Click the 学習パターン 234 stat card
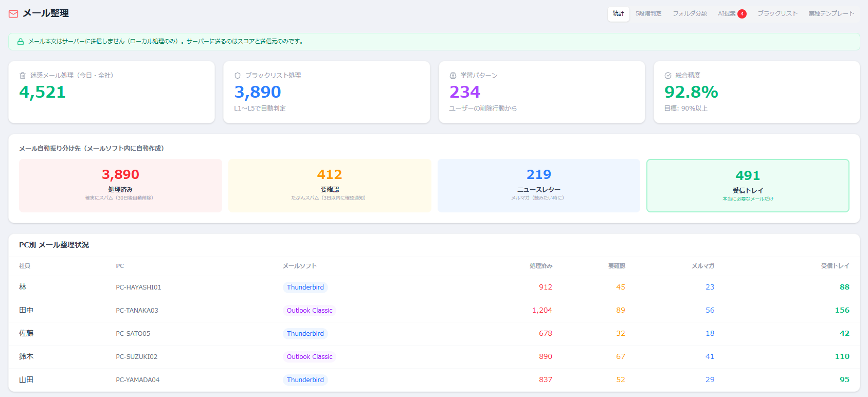The height and width of the screenshot is (397, 868). 541,92
